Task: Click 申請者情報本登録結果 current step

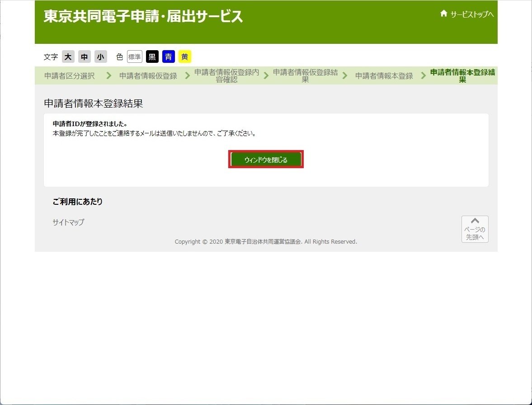Action: point(462,75)
